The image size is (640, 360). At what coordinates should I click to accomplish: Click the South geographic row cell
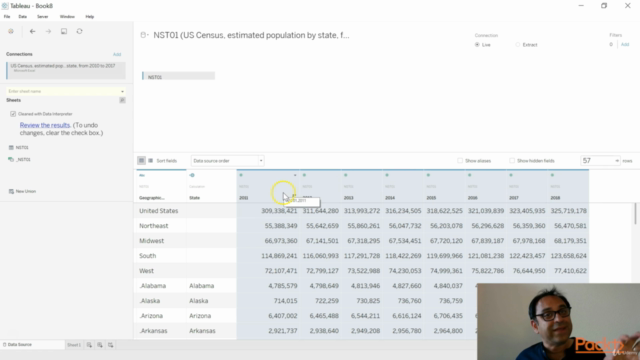pos(147,256)
